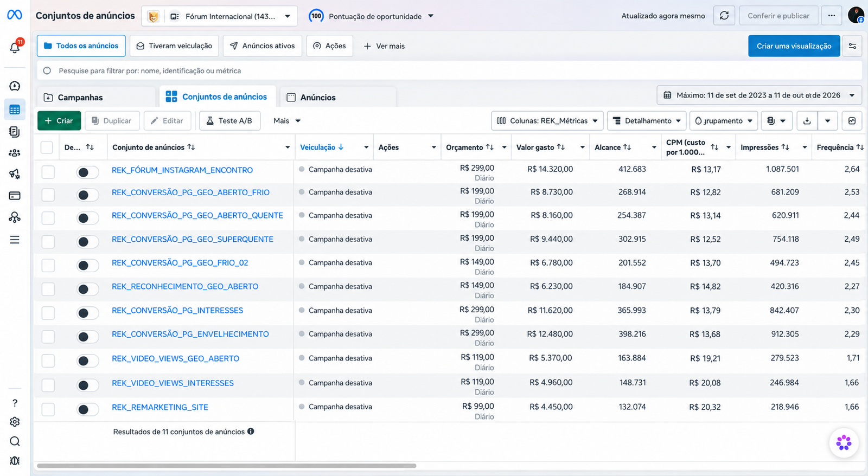
Task: Click the horizontal scrollbar at bottom
Action: [x=226, y=466]
